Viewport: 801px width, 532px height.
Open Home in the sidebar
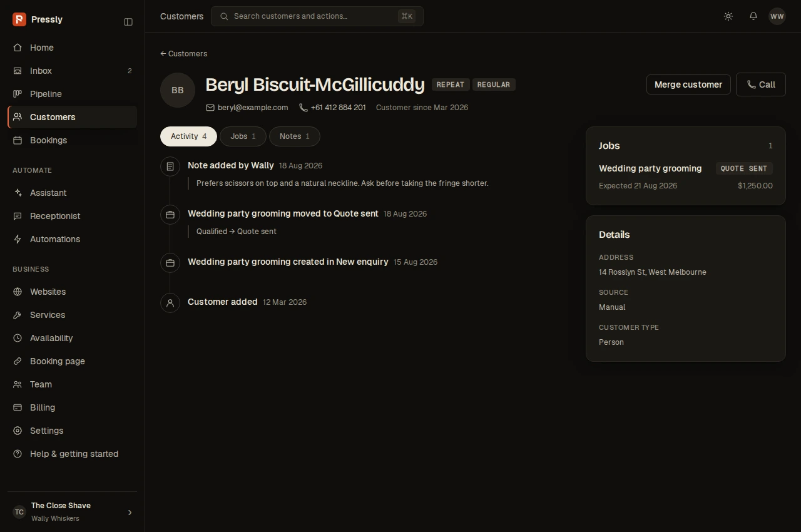(x=72, y=48)
